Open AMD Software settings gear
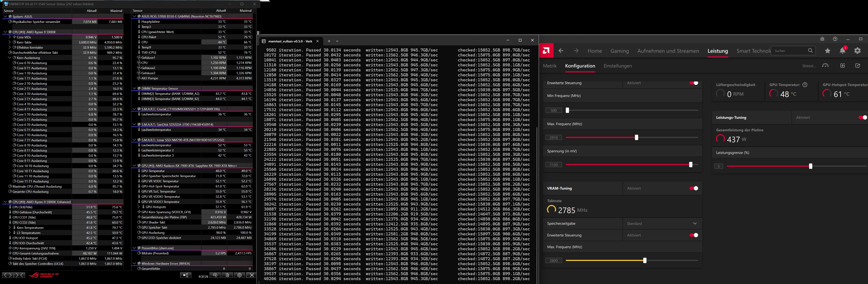 pyautogui.click(x=858, y=51)
